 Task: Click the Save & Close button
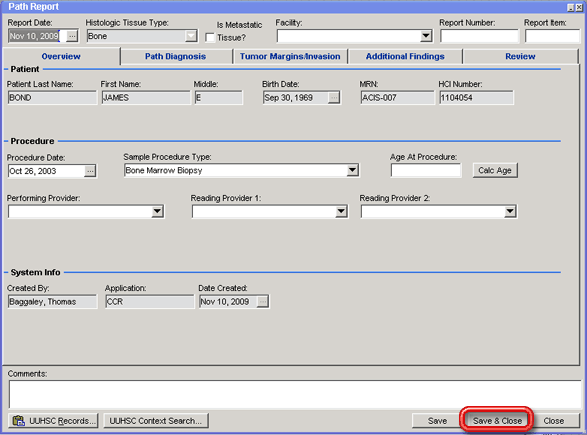pyautogui.click(x=497, y=421)
